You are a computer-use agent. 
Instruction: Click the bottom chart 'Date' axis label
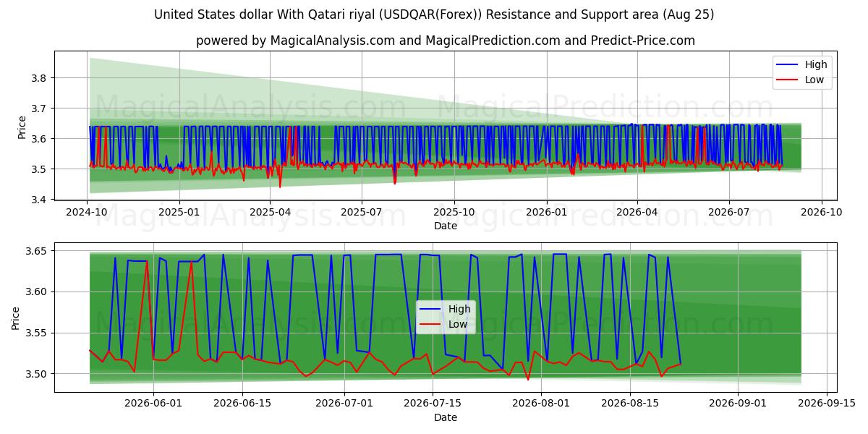446,417
